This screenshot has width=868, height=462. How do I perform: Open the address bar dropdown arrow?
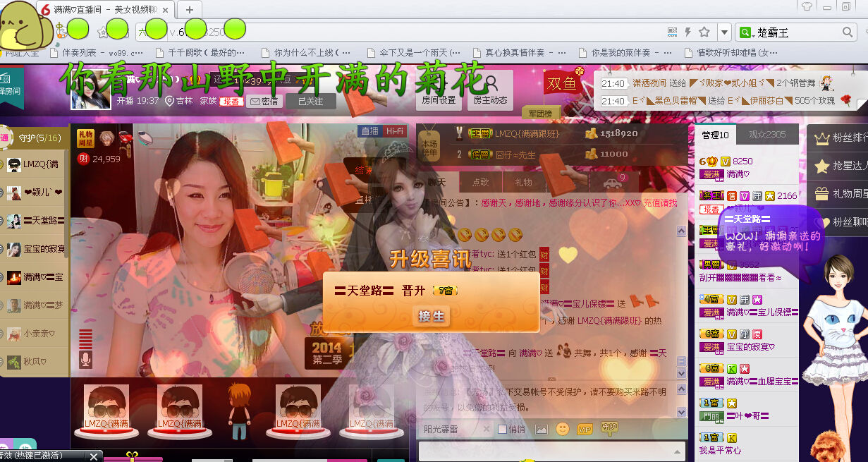(724, 32)
